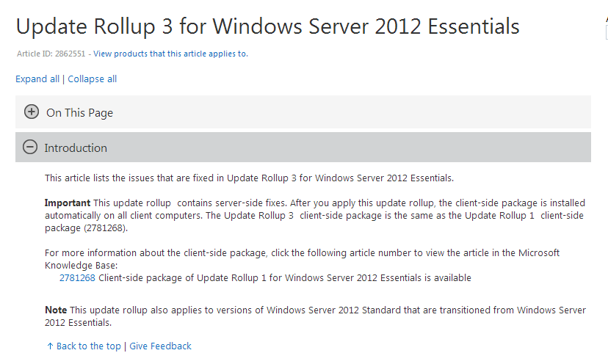
Task: Collapse Introduction using the minus icon
Action: click(30, 147)
